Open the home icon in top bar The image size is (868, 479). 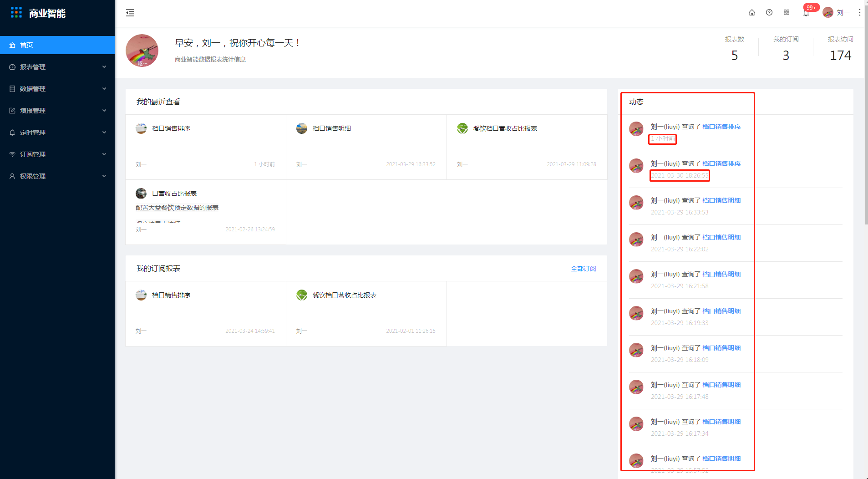click(x=752, y=13)
